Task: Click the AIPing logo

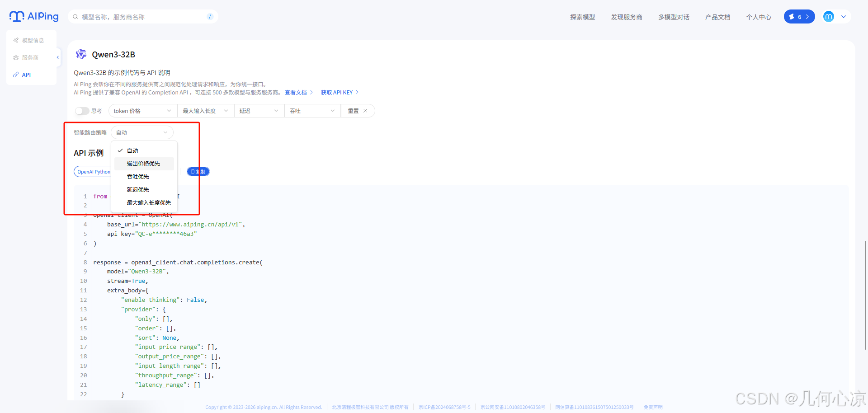Action: (x=34, y=17)
